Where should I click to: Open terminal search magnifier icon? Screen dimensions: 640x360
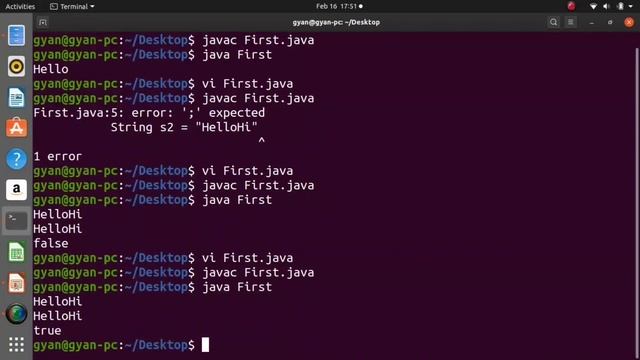coord(553,22)
